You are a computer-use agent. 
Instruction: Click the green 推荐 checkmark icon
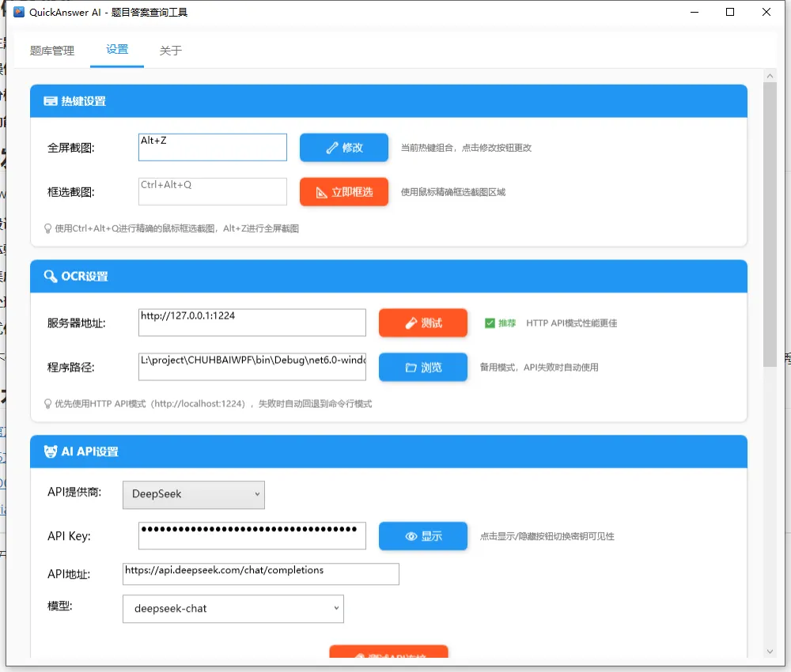pyautogui.click(x=490, y=323)
